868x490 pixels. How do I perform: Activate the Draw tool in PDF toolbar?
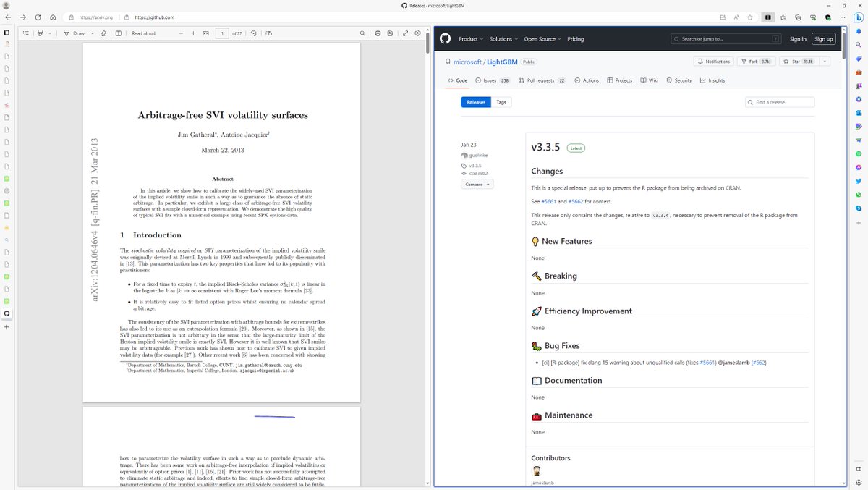[x=75, y=33]
